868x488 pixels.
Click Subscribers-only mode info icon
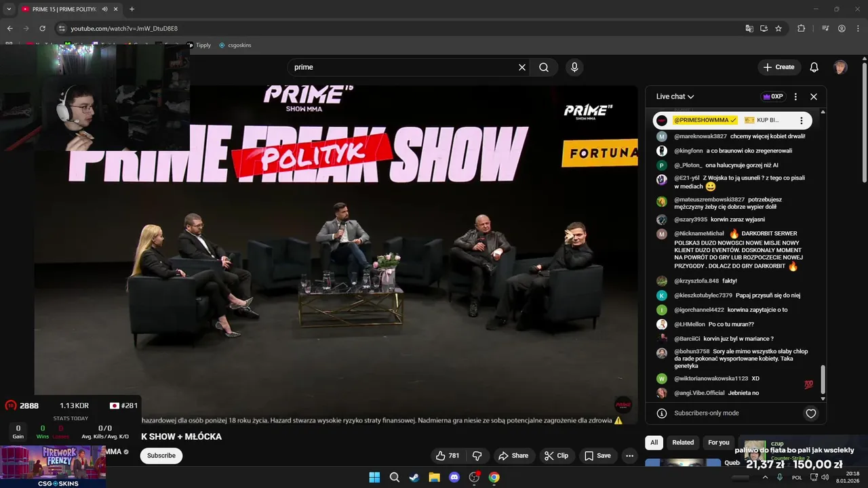[x=662, y=413]
